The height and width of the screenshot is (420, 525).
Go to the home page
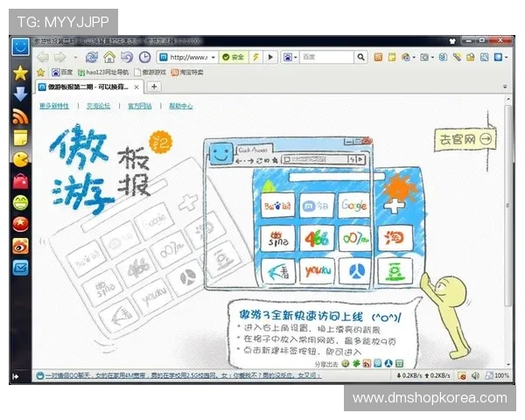[109, 57]
